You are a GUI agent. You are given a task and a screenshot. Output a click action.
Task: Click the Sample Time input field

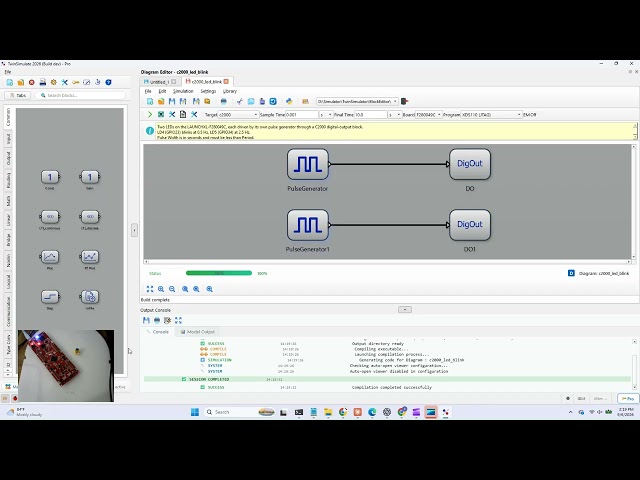301,115
